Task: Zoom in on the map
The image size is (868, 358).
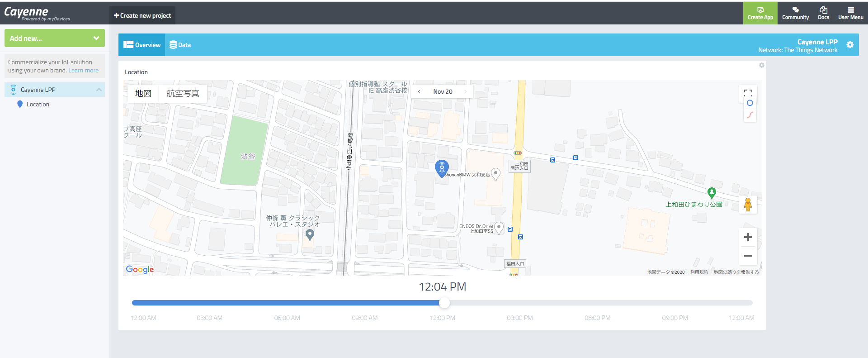Action: [748, 237]
